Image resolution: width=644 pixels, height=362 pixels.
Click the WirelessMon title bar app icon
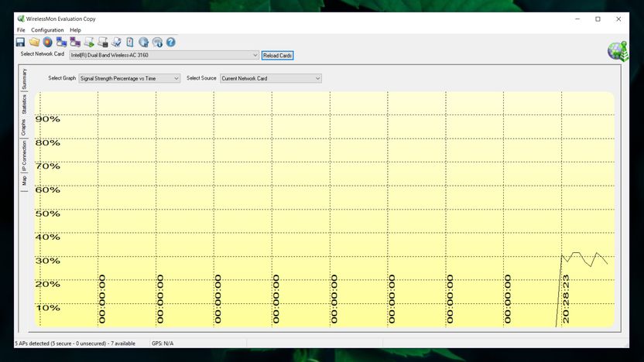point(21,19)
